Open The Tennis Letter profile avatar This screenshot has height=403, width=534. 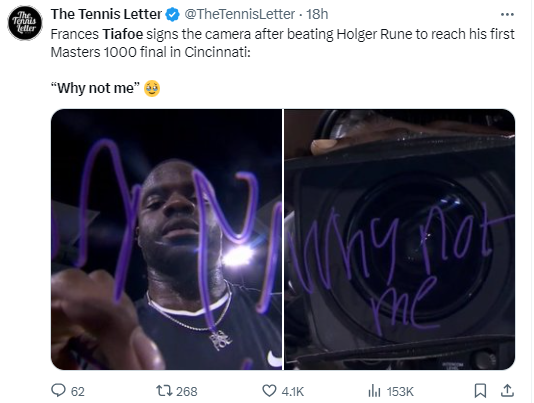pos(25,23)
